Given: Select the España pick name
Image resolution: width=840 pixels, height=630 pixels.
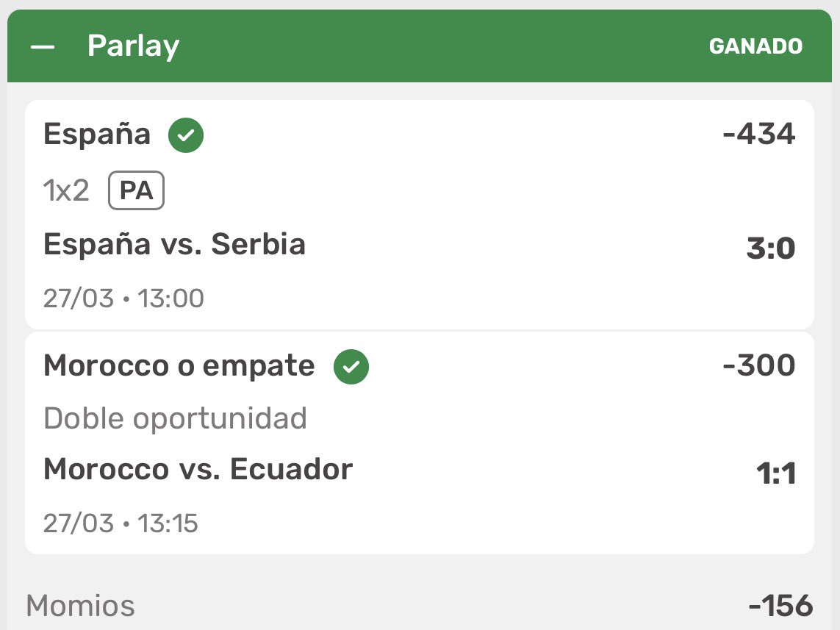Looking at the screenshot, I should (97, 135).
